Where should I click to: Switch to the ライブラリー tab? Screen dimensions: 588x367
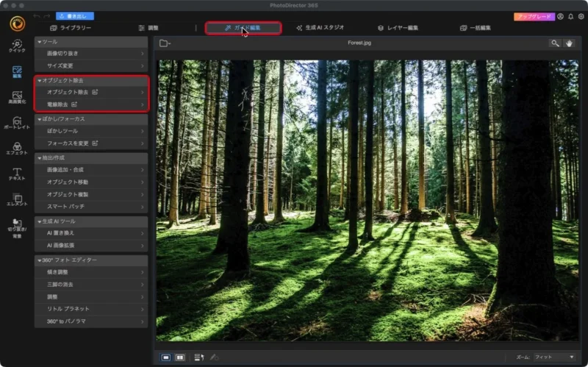(x=71, y=28)
